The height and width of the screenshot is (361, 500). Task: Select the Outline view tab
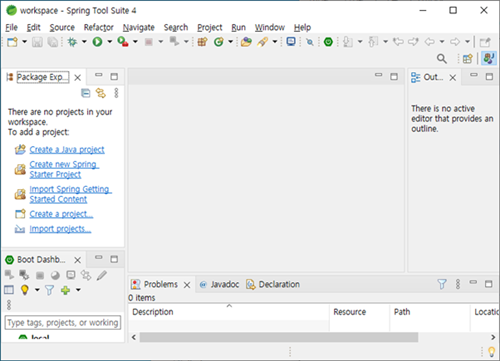[433, 77]
